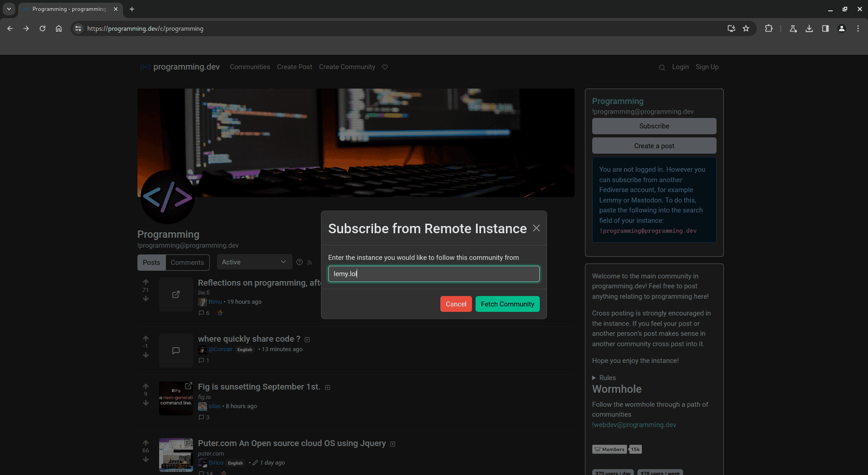Upvote the Puter.com post
This screenshot has height=475, width=868.
[146, 443]
